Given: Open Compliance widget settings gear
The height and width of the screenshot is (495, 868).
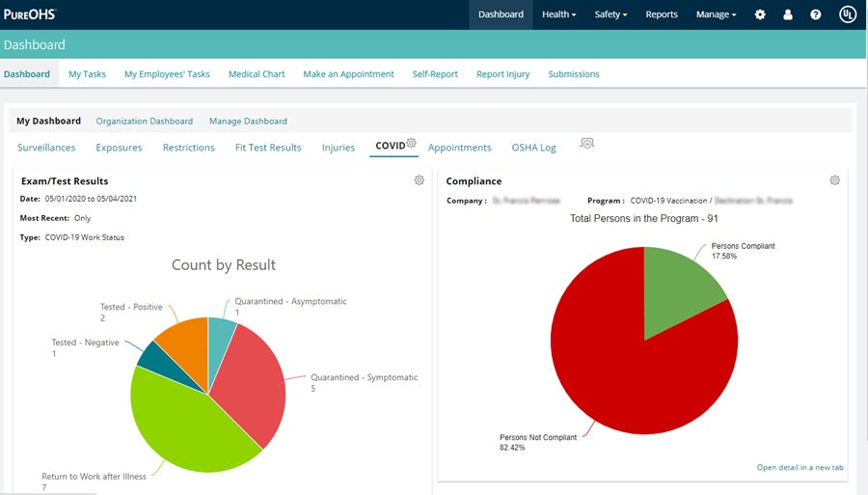Looking at the screenshot, I should coord(835,179).
